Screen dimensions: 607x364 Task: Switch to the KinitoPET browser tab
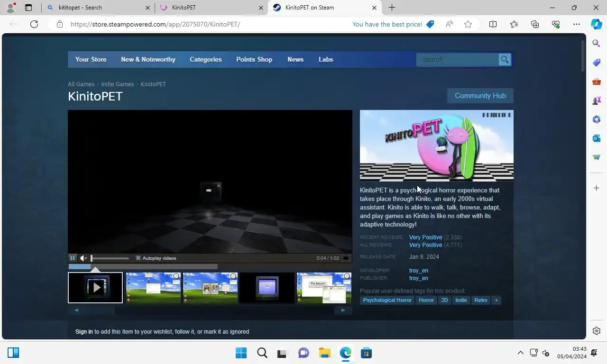(x=212, y=8)
